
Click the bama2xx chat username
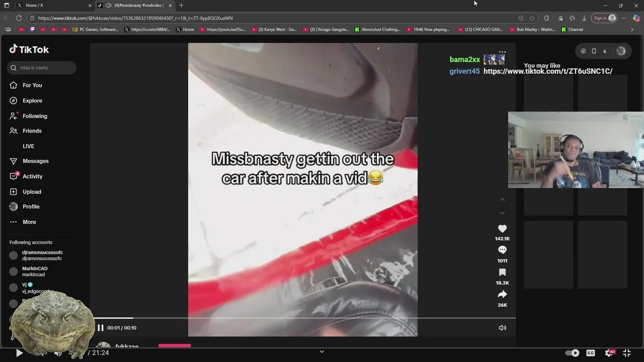[465, 60]
